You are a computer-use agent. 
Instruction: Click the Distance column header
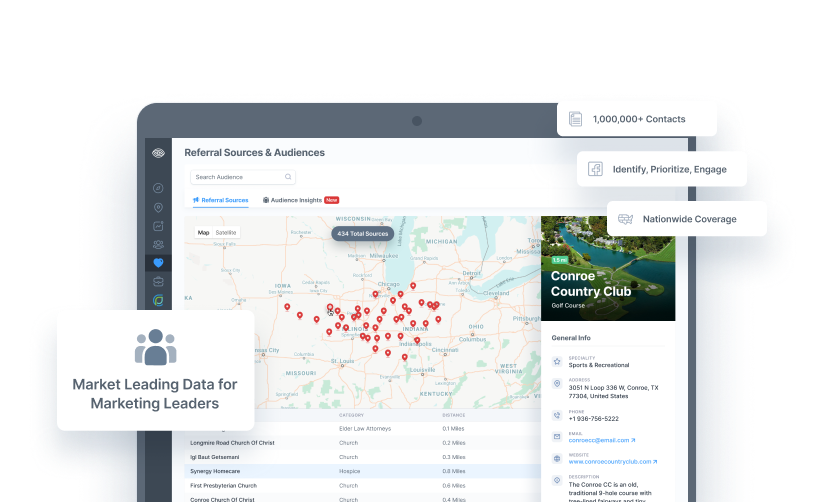coord(454,415)
